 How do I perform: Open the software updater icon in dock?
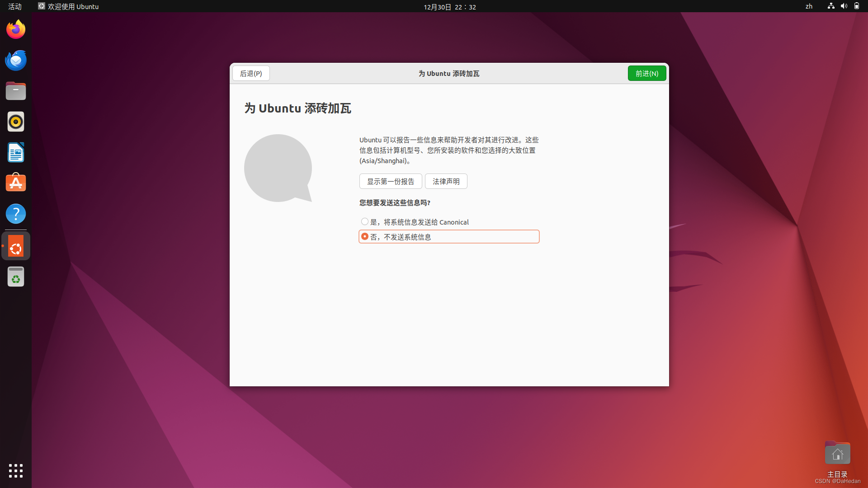tap(15, 277)
